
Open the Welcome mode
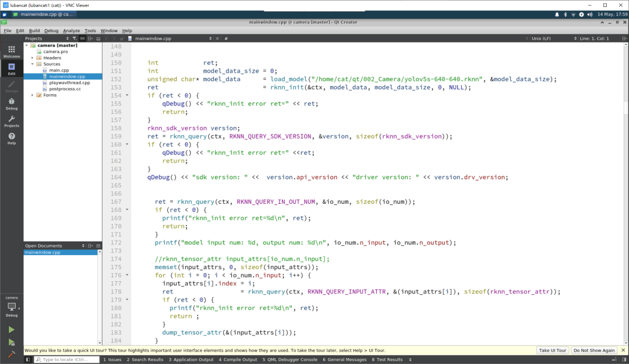[12, 52]
